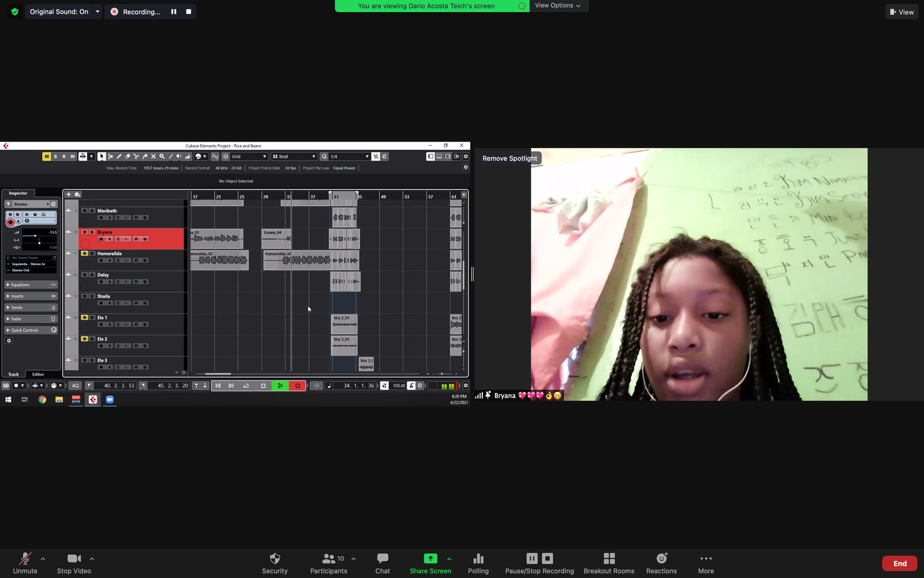The width and height of the screenshot is (924, 578).
Task: Open the 1/4 quantize preset dropdown
Action: click(x=349, y=157)
